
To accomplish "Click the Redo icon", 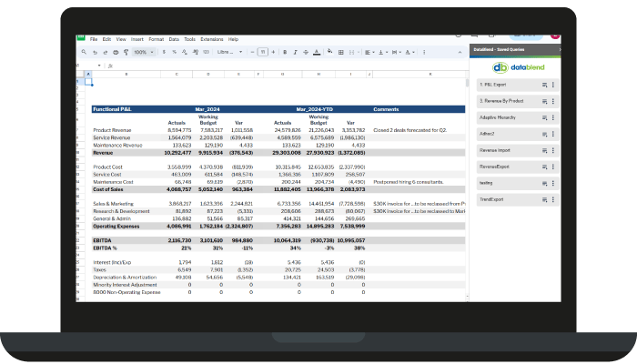I will pyautogui.click(x=106, y=52).
